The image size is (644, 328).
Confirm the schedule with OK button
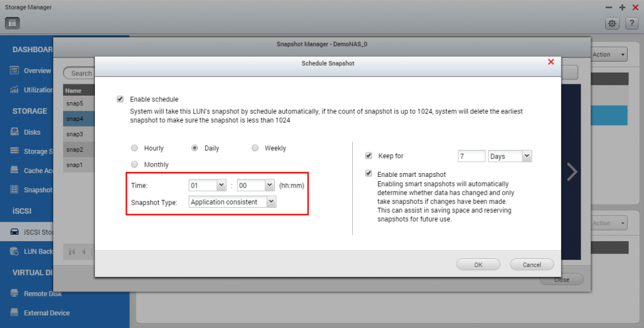(x=478, y=264)
